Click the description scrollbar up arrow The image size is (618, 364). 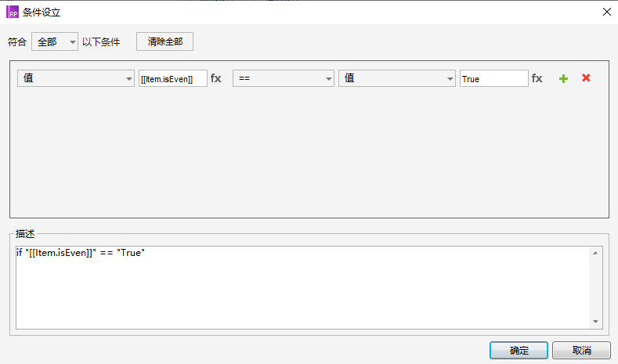[x=595, y=253]
